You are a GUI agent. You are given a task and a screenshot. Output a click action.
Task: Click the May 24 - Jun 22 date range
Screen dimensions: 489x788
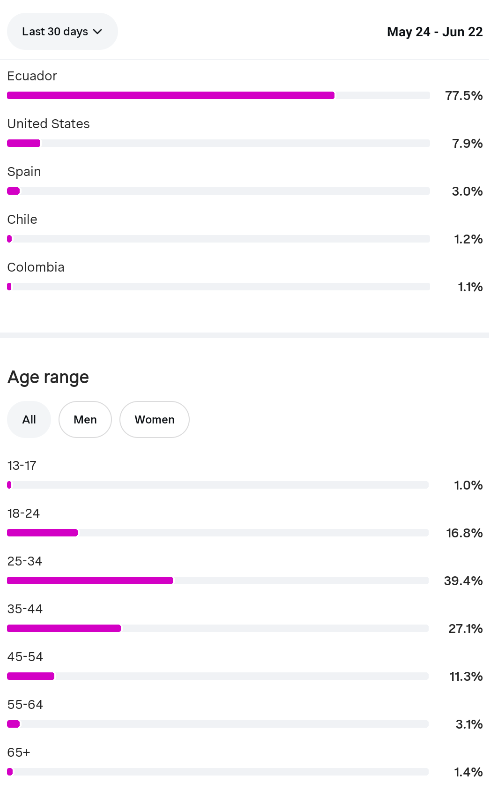(x=435, y=32)
